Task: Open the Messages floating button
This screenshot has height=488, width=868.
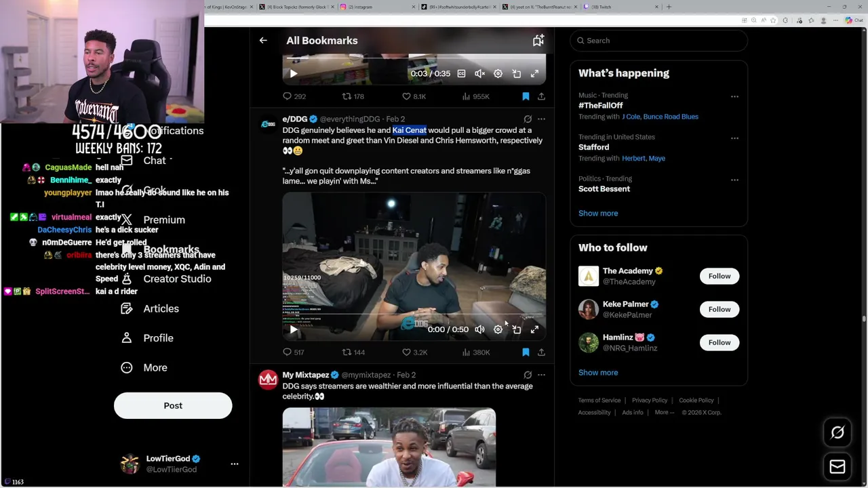Action: (837, 466)
